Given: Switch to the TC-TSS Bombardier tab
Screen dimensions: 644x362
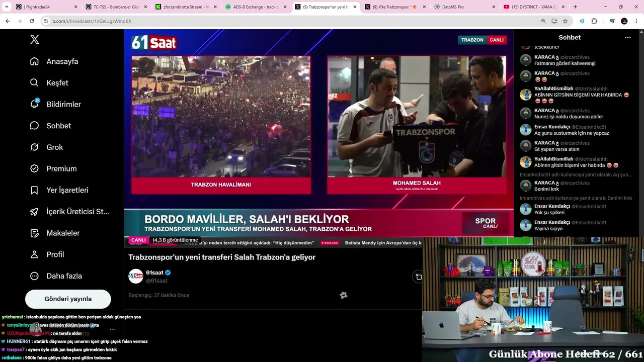Looking at the screenshot, I should [117, 7].
